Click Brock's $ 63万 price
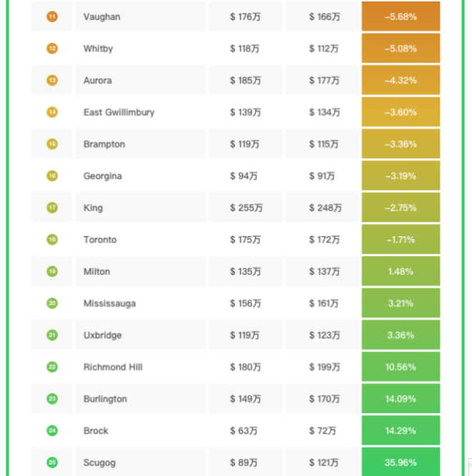The width and height of the screenshot is (472, 476). (244, 430)
